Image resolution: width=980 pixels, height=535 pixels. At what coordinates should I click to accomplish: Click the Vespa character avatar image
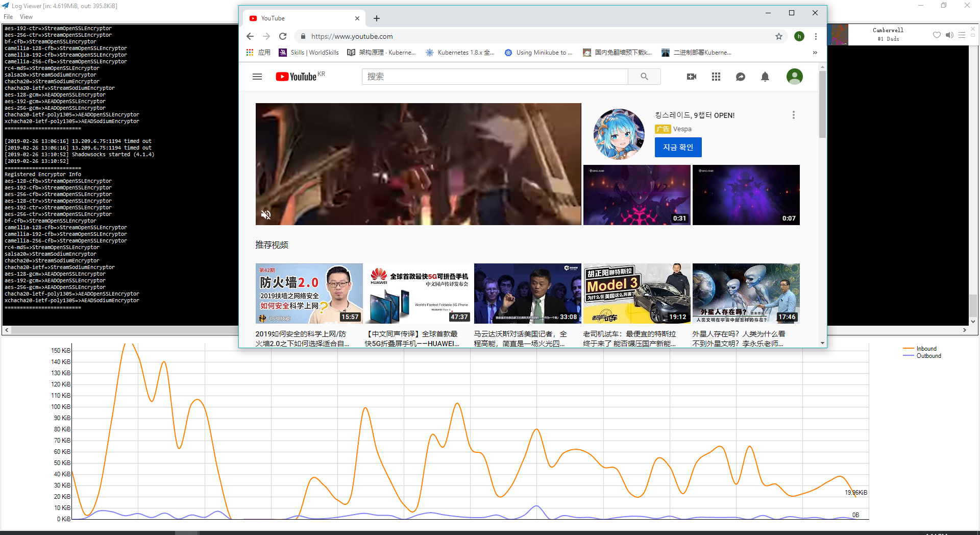[x=619, y=134]
